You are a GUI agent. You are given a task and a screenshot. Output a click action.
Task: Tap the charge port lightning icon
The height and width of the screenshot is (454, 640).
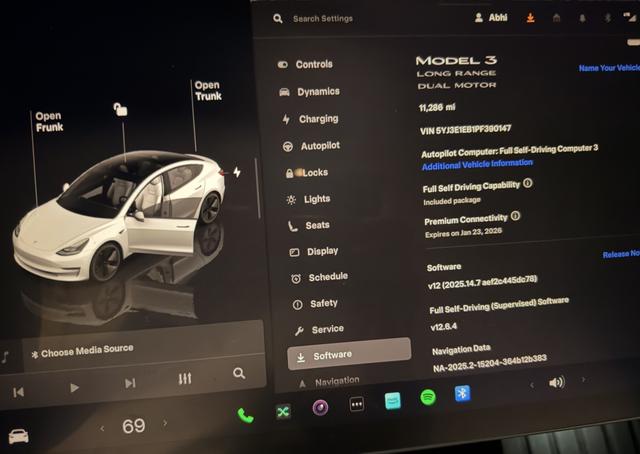(x=237, y=172)
